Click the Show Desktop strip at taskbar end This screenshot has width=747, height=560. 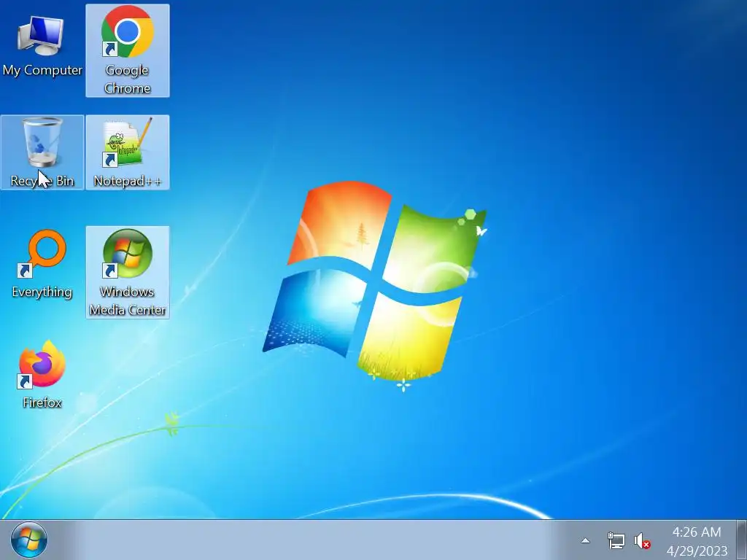(x=741, y=540)
